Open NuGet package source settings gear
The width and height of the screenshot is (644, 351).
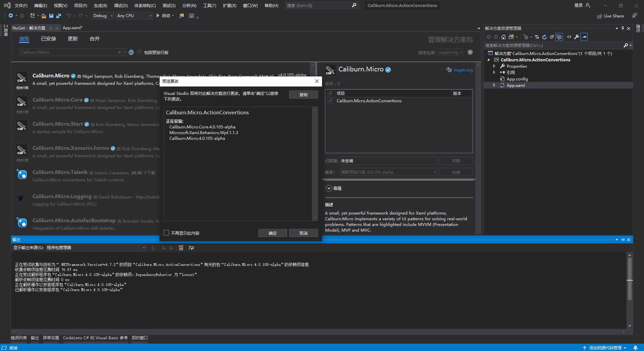pyautogui.click(x=470, y=52)
